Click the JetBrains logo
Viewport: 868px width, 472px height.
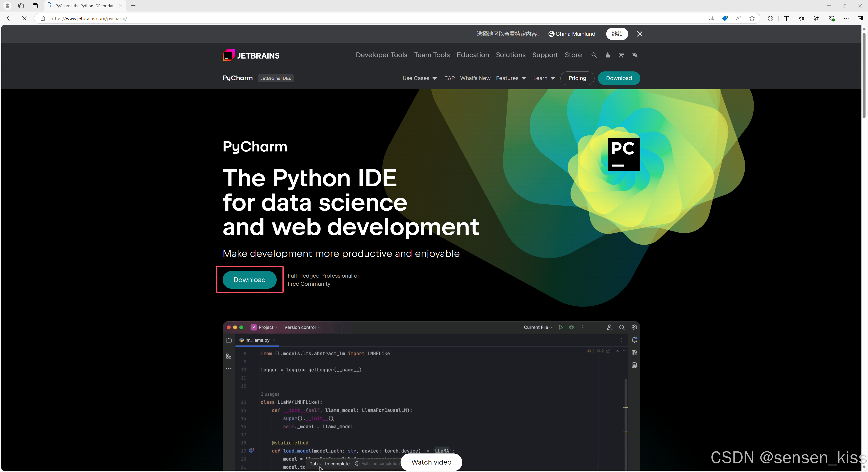click(251, 55)
